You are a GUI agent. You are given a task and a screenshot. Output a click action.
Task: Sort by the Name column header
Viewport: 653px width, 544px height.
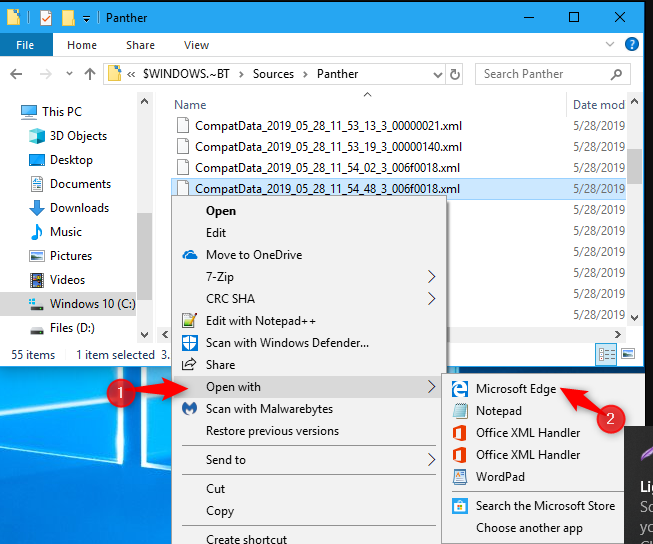[x=190, y=105]
